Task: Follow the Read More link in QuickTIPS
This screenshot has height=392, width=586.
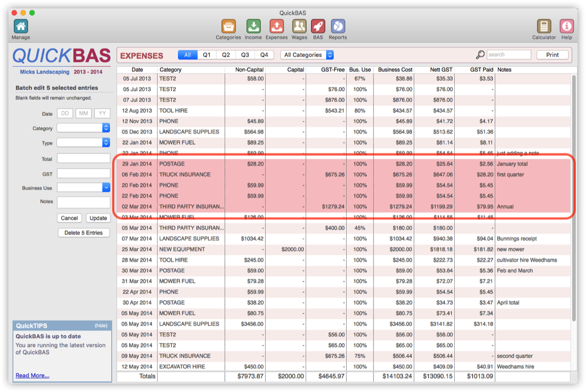Action: (32, 375)
